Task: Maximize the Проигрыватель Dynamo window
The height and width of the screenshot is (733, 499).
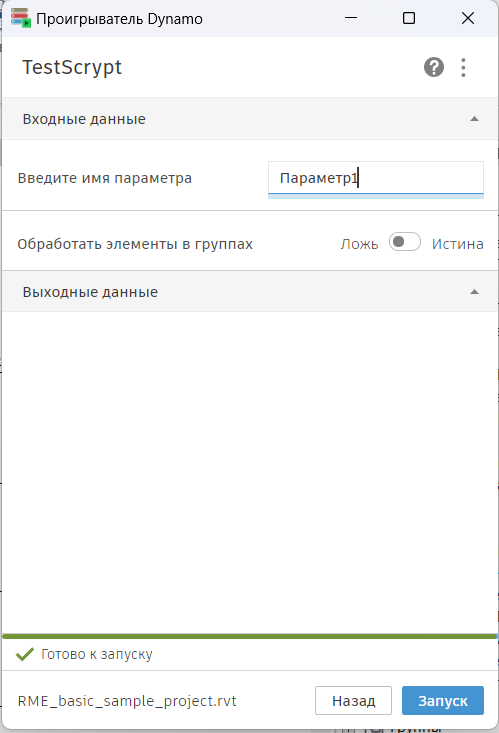Action: pos(409,18)
